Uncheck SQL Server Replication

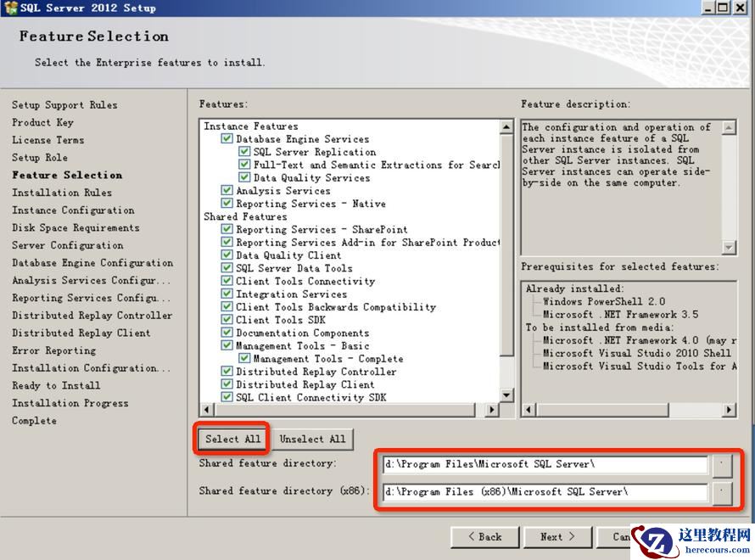244,152
